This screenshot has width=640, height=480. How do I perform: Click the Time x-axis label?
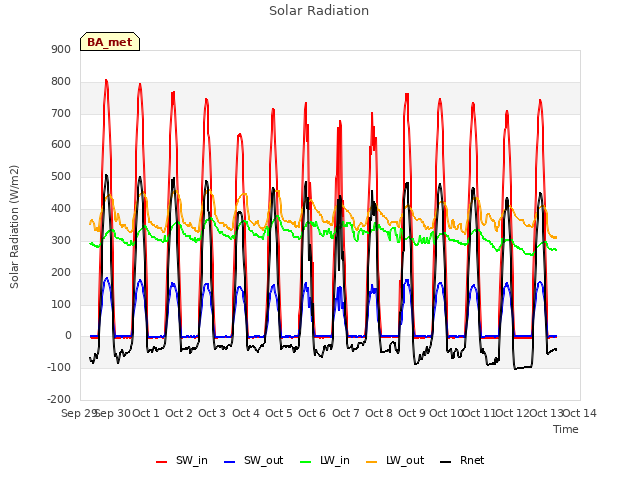tap(566, 429)
